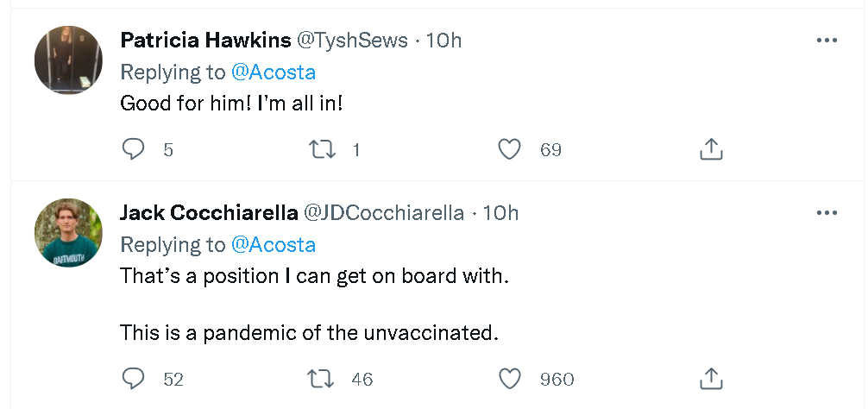Open Patricia Hawkins' profile name link
The height and width of the screenshot is (409, 868).
pos(205,41)
